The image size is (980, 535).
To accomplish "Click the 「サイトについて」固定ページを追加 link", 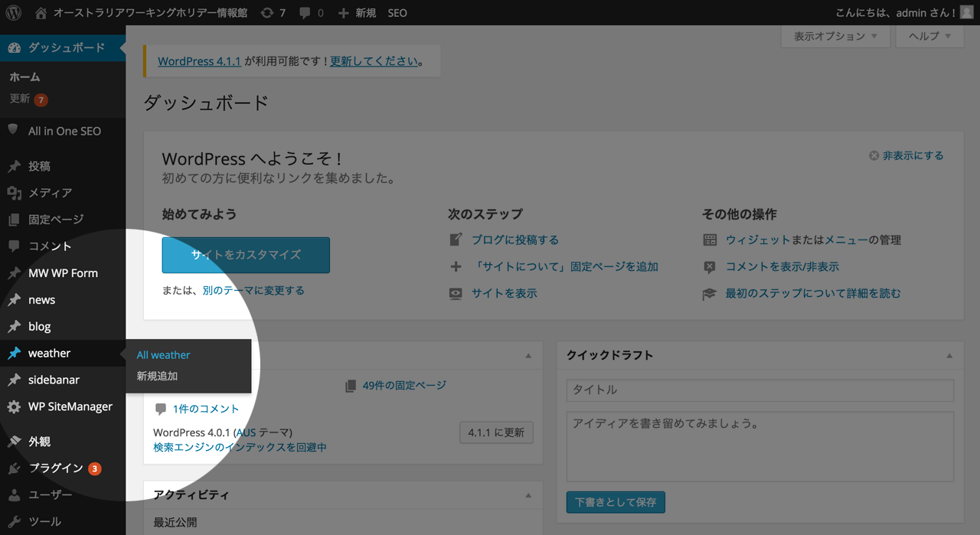I will tap(565, 266).
